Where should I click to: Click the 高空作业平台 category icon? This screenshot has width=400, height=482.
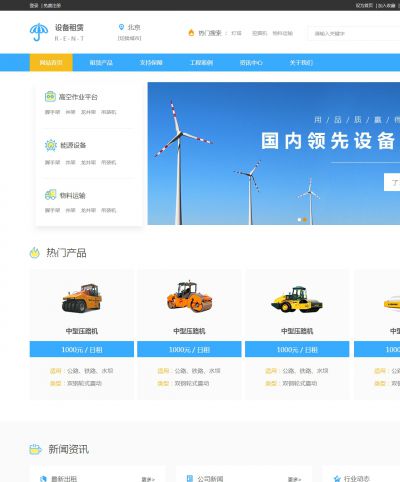click(50, 97)
